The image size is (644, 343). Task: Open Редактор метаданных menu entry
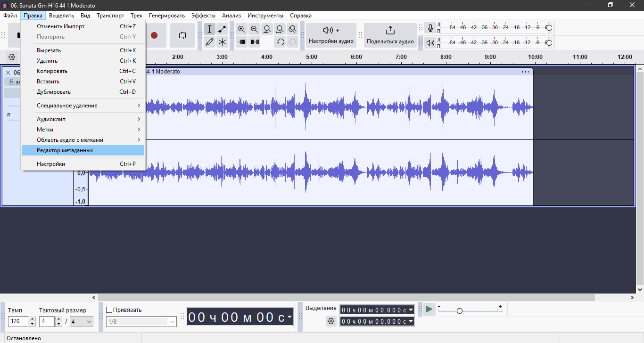tap(83, 150)
